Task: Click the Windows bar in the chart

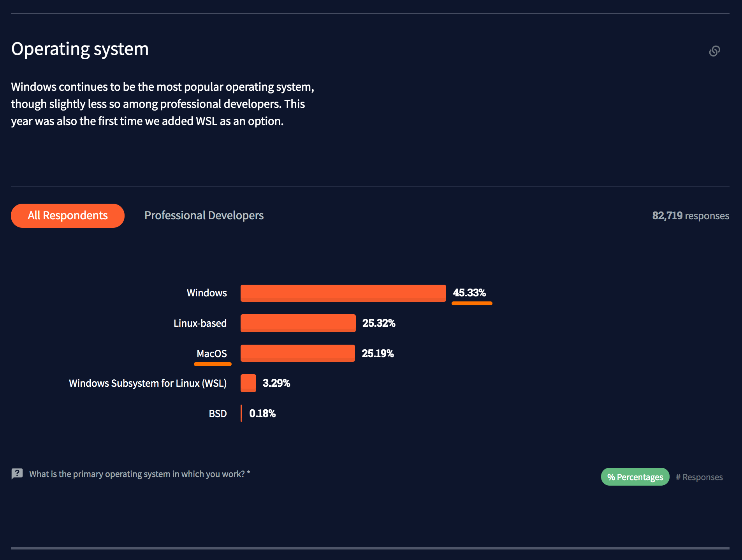Action: point(343,293)
